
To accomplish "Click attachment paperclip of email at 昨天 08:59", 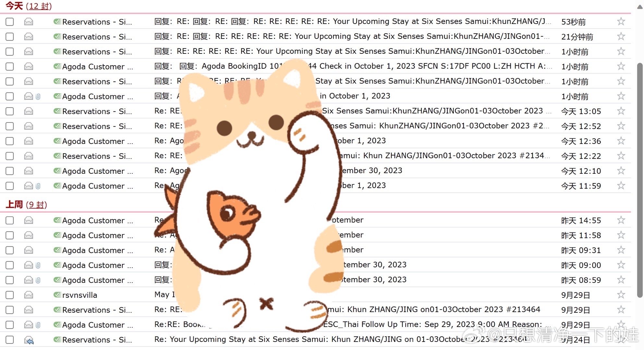I will (38, 280).
